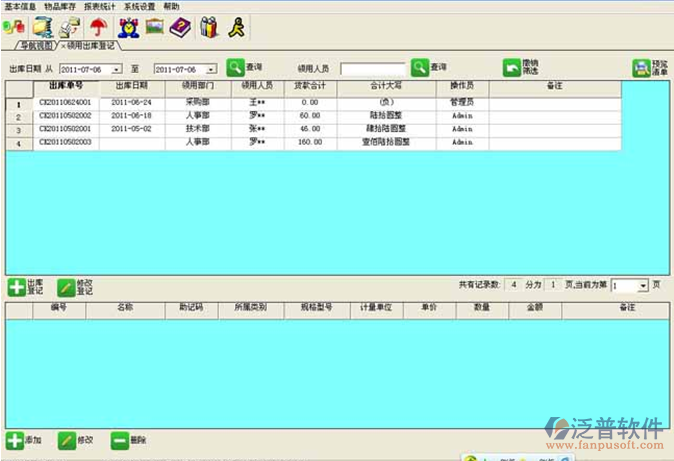Select row with order number CK20110624001
The width and height of the screenshot is (674, 461).
(x=65, y=102)
